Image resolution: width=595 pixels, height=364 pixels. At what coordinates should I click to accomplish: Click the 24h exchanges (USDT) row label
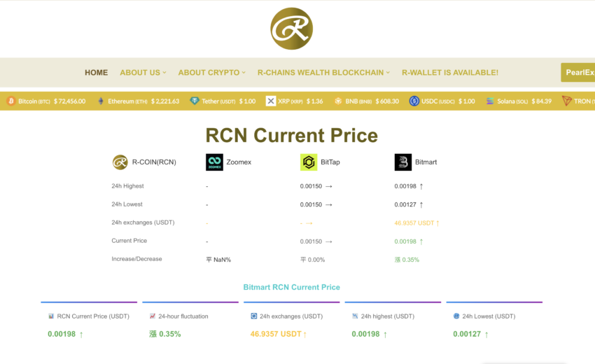143,223
